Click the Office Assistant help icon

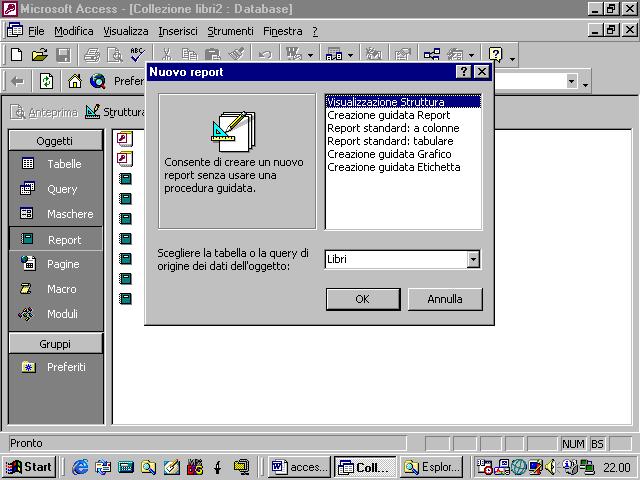pyautogui.click(x=496, y=55)
